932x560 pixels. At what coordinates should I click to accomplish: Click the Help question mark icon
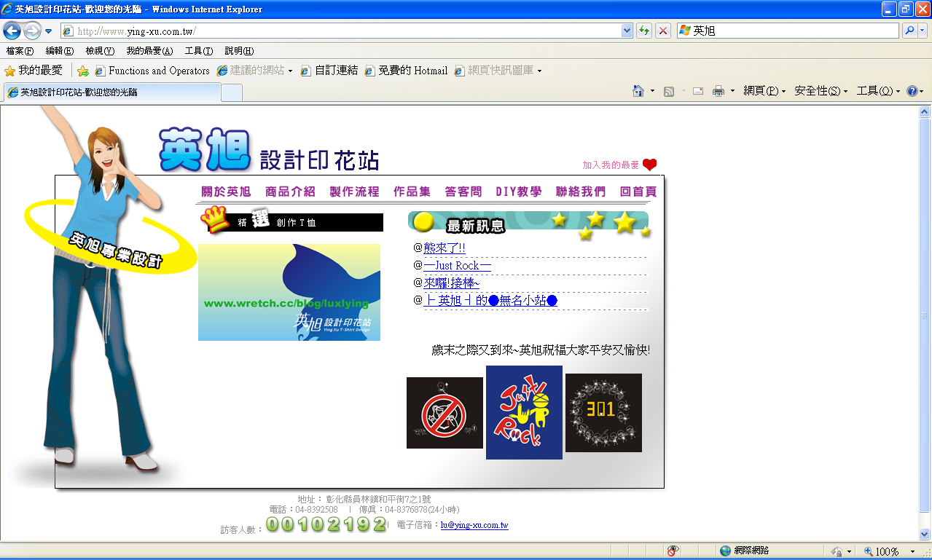911,91
